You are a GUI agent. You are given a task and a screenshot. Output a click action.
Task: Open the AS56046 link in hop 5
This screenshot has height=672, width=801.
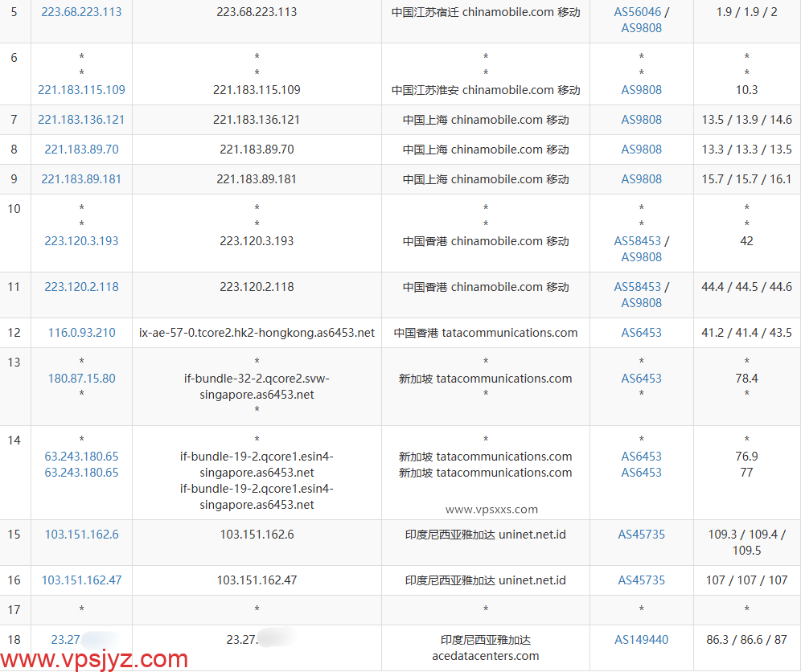[637, 12]
